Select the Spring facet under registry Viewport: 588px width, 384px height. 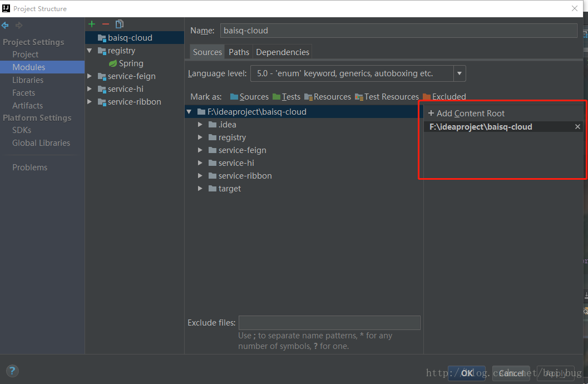[x=131, y=63]
